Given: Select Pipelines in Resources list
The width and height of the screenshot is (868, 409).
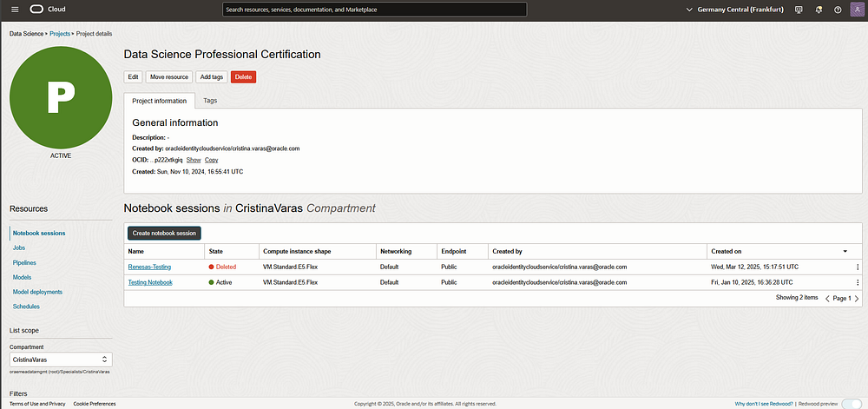Looking at the screenshot, I should click(24, 262).
